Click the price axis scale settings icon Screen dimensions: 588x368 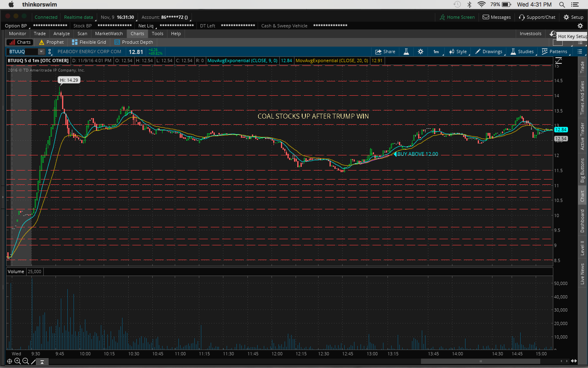point(559,61)
